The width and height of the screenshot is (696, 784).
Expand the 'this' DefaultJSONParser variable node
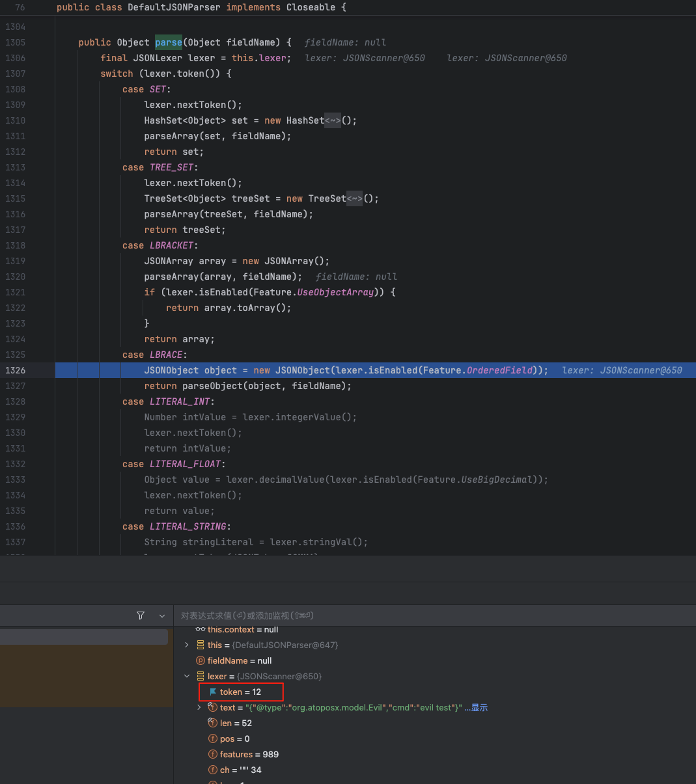(x=187, y=645)
